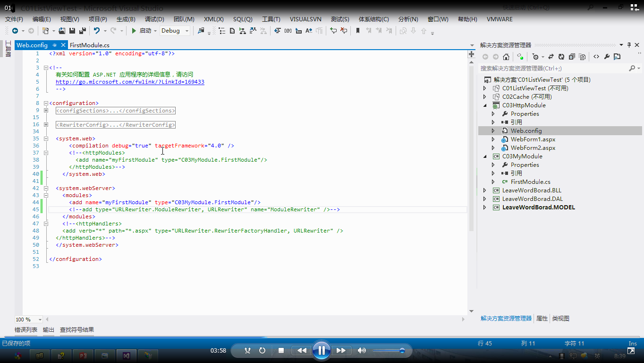Click pending changes filter clock icon
The height and width of the screenshot is (363, 644).
tap(535, 57)
